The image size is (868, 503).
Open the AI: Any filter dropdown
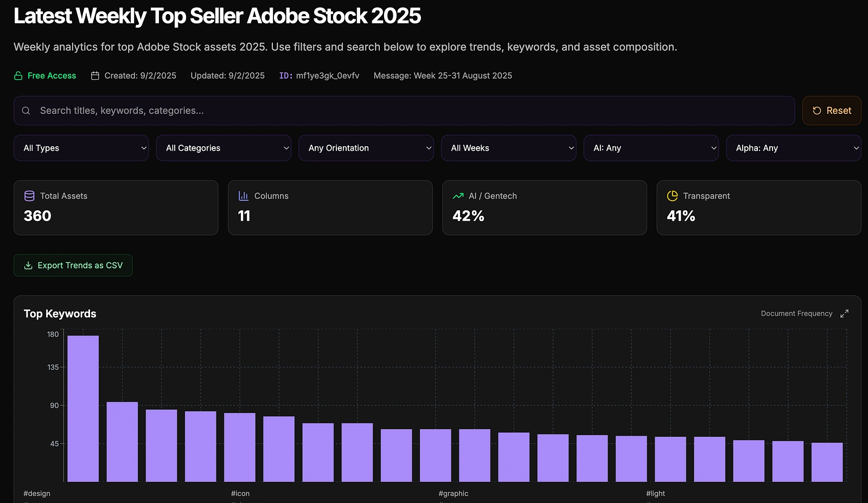(651, 148)
